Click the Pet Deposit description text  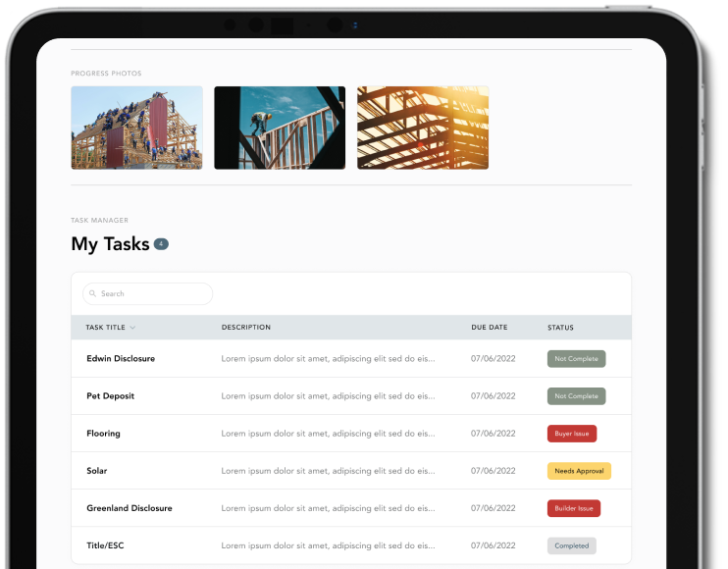pos(329,396)
